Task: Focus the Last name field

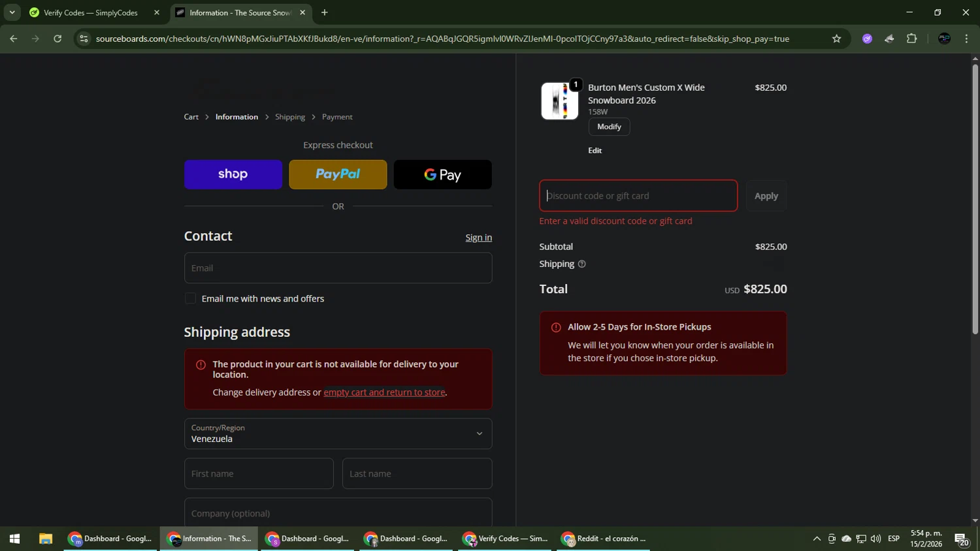Action: (417, 473)
